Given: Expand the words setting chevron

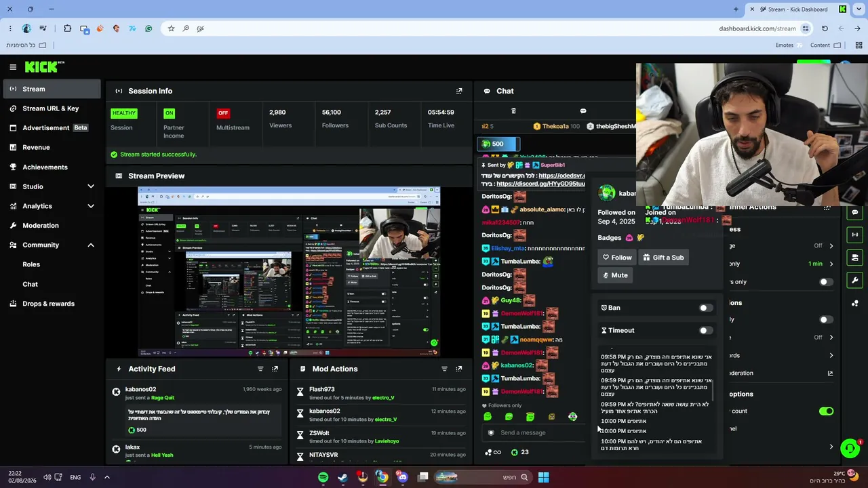Looking at the screenshot, I should (831, 355).
